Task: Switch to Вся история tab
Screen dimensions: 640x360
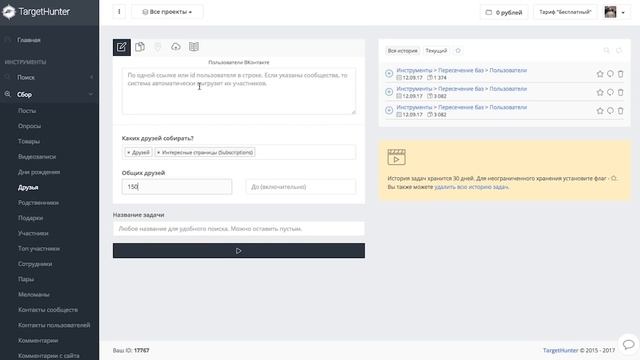Action: (402, 51)
